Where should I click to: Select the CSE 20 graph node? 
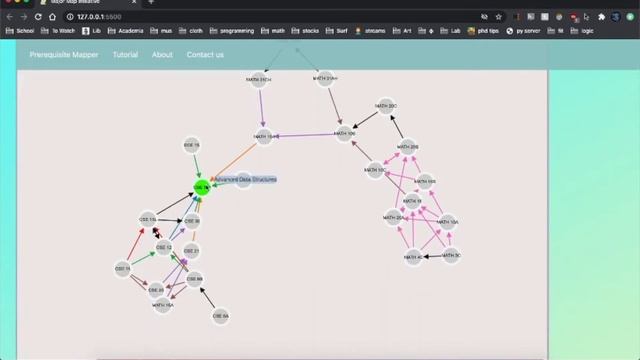pos(156,290)
